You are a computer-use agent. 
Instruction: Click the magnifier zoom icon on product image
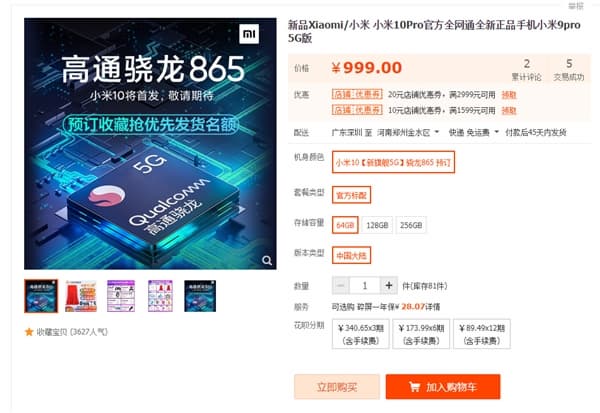pyautogui.click(x=267, y=261)
